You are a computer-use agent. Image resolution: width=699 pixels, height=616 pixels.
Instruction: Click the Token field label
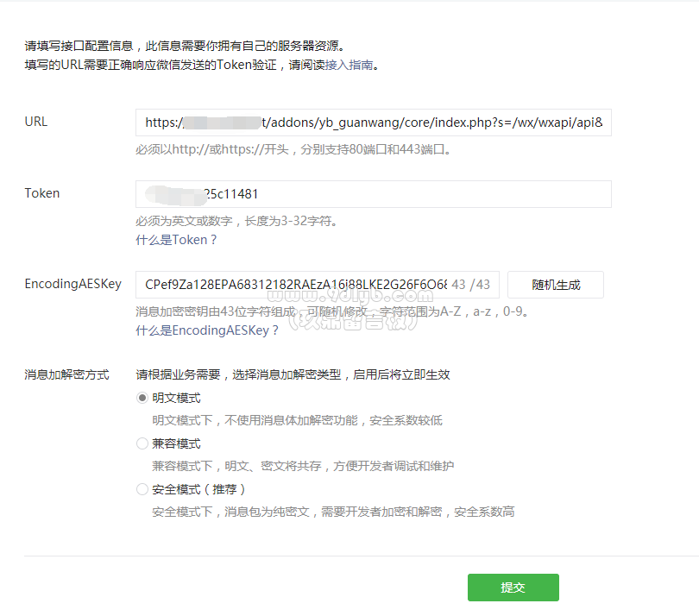click(42, 193)
